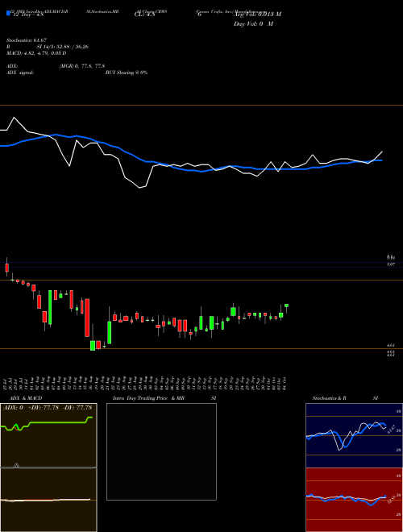The image size is (403, 532).
Task: Click the blue Stochastics line in the navy panel
Action: point(347,434)
